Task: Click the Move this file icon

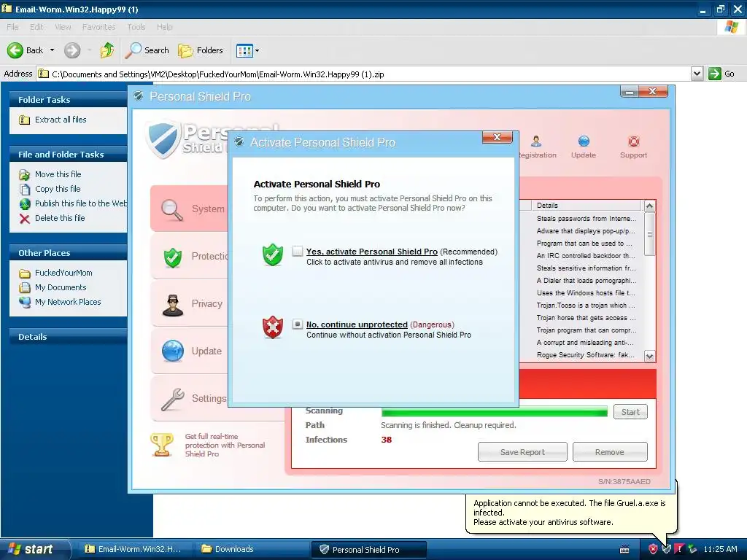Action: point(24,175)
